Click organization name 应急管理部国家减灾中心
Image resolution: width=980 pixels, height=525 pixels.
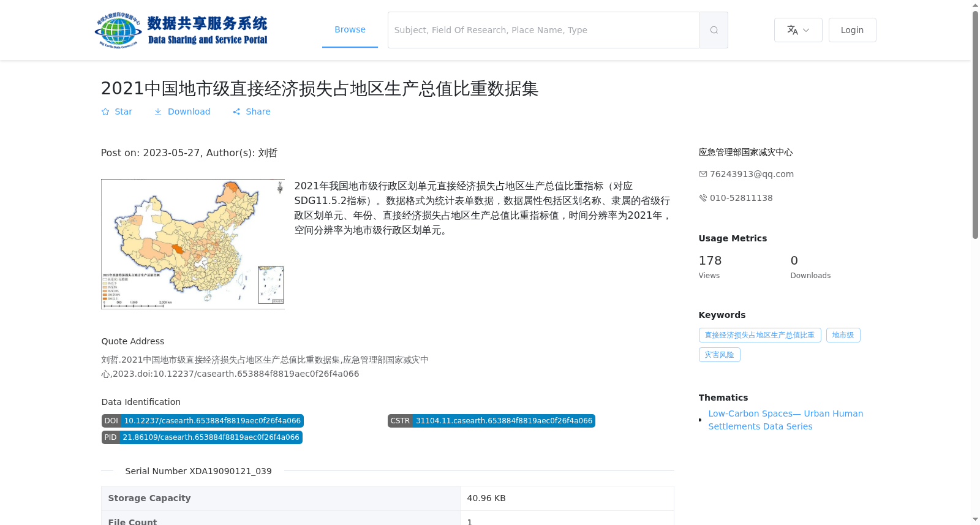click(x=745, y=153)
